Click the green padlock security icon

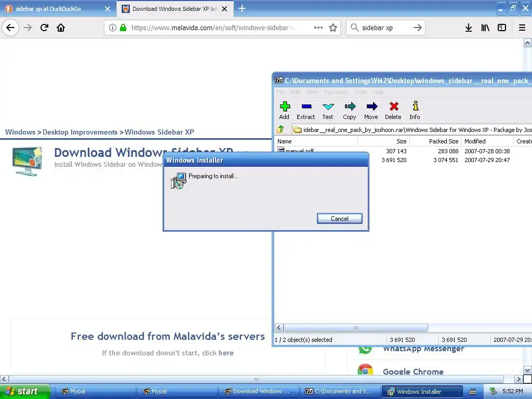(123, 28)
